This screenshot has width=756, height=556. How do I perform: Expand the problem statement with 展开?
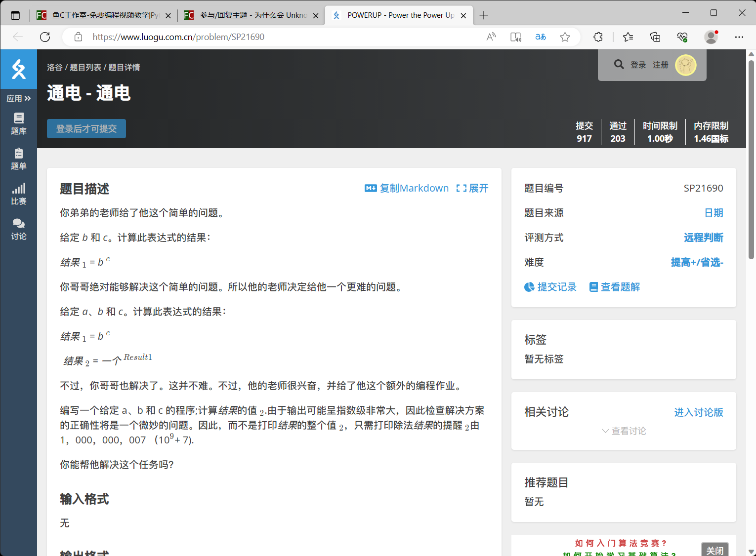coord(472,188)
